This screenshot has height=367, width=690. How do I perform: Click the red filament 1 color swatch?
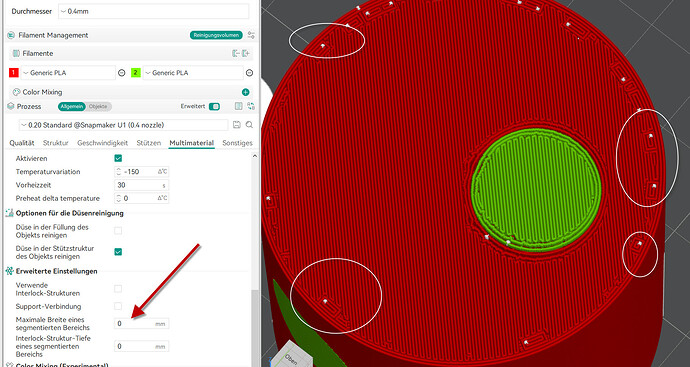pos(14,73)
